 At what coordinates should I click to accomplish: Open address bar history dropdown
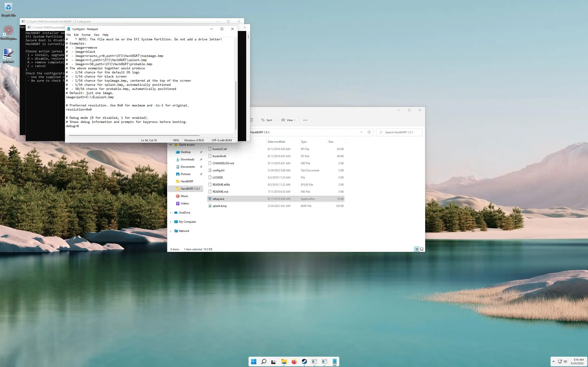tap(361, 132)
